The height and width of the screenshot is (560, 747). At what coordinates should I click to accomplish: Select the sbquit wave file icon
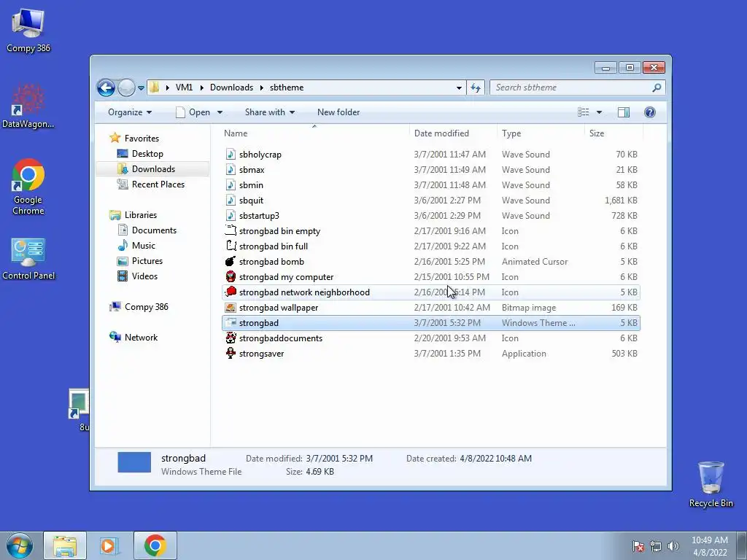pyautogui.click(x=231, y=200)
